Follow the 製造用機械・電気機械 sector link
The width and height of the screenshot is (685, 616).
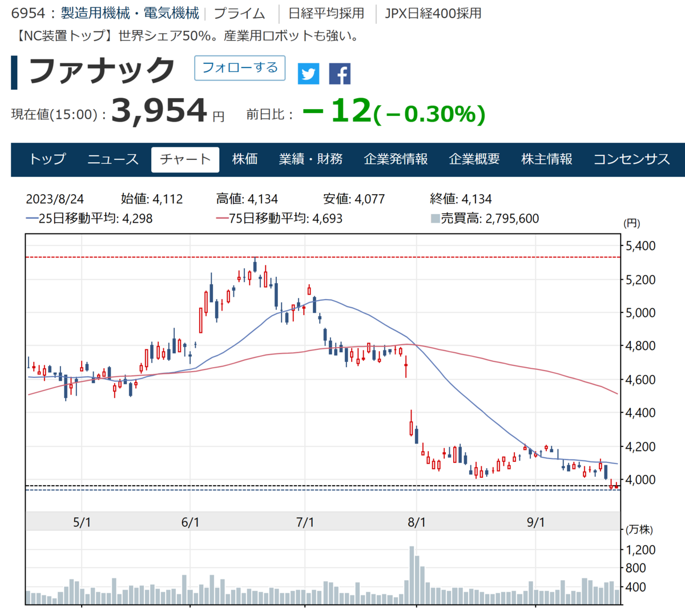point(130,13)
